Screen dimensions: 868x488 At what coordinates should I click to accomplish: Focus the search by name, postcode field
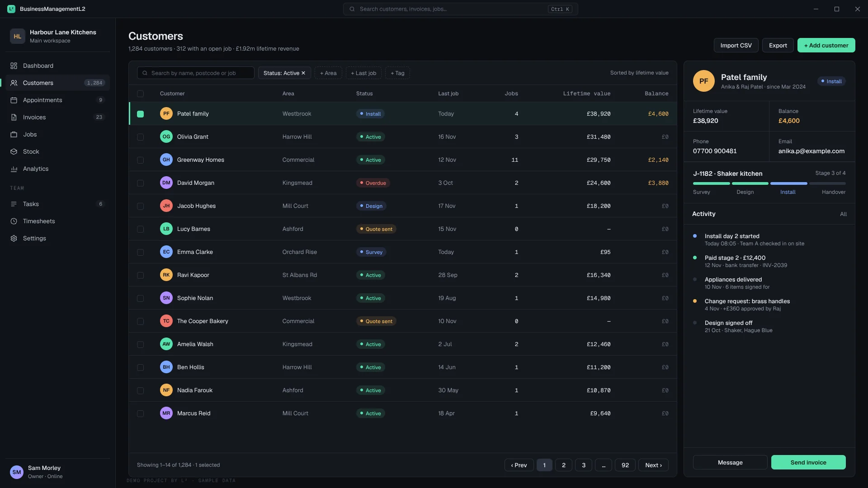tap(196, 73)
